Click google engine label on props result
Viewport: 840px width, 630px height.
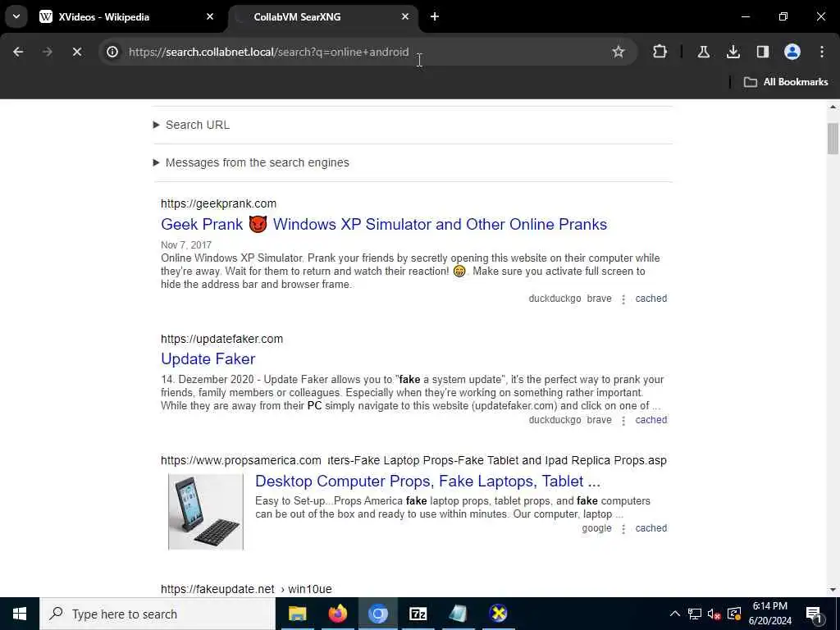coord(596,528)
